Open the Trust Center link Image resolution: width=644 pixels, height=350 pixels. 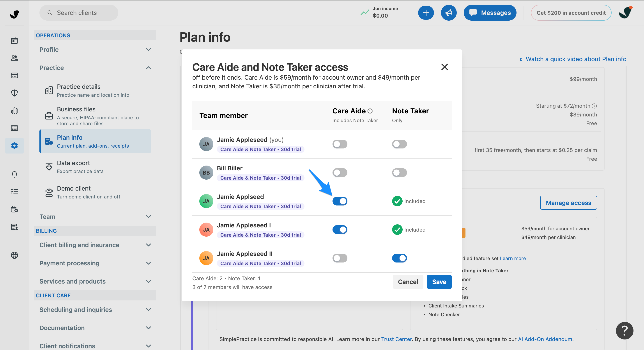pyautogui.click(x=396, y=339)
